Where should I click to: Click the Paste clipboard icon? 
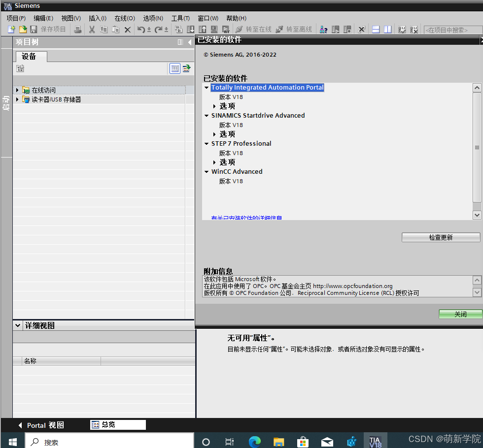pyautogui.click(x=116, y=29)
